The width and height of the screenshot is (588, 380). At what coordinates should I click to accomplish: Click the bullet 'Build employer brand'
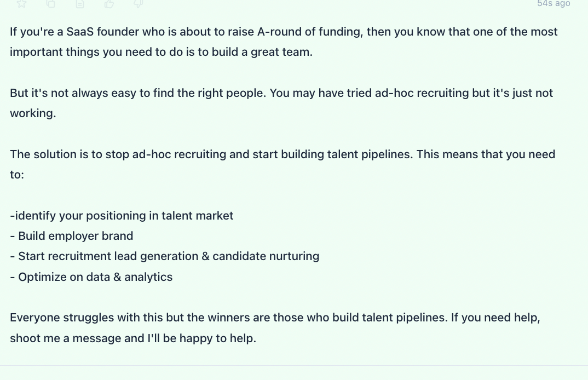pyautogui.click(x=71, y=236)
